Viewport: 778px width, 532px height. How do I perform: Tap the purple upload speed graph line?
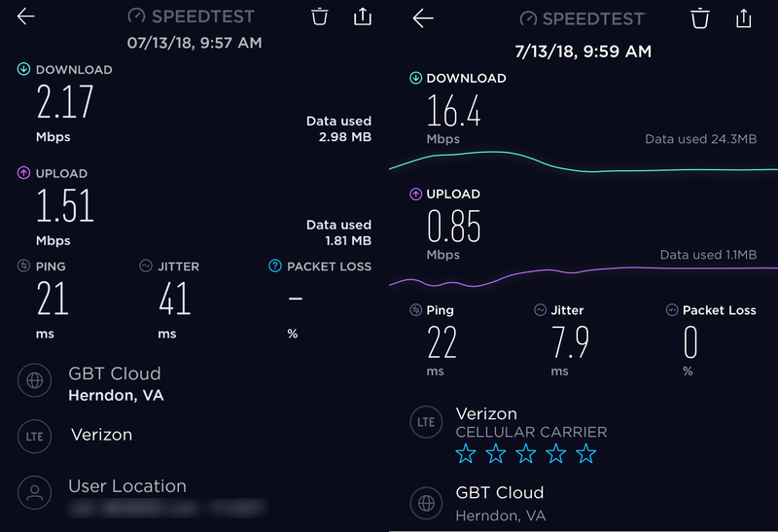click(x=583, y=276)
